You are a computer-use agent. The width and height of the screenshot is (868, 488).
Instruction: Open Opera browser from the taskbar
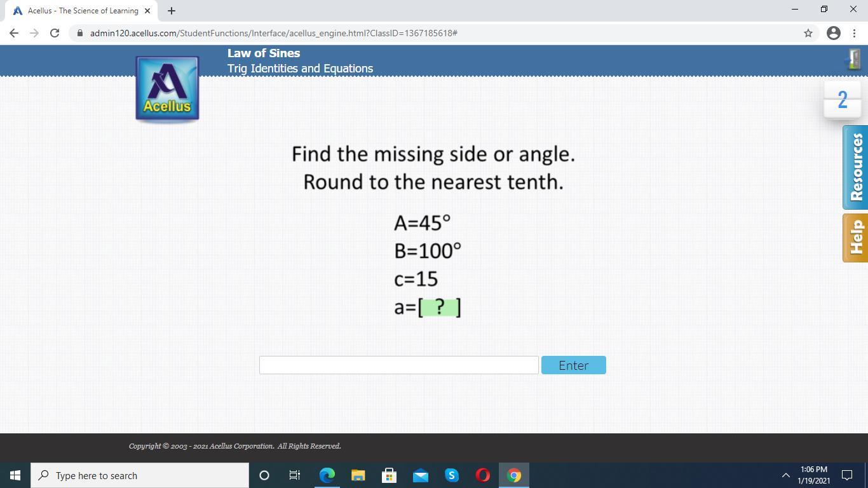click(x=482, y=475)
